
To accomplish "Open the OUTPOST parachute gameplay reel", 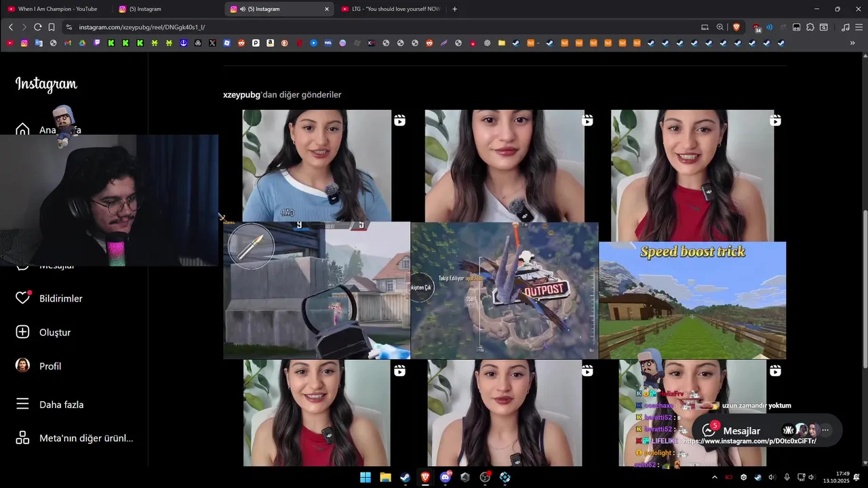I will 505,290.
